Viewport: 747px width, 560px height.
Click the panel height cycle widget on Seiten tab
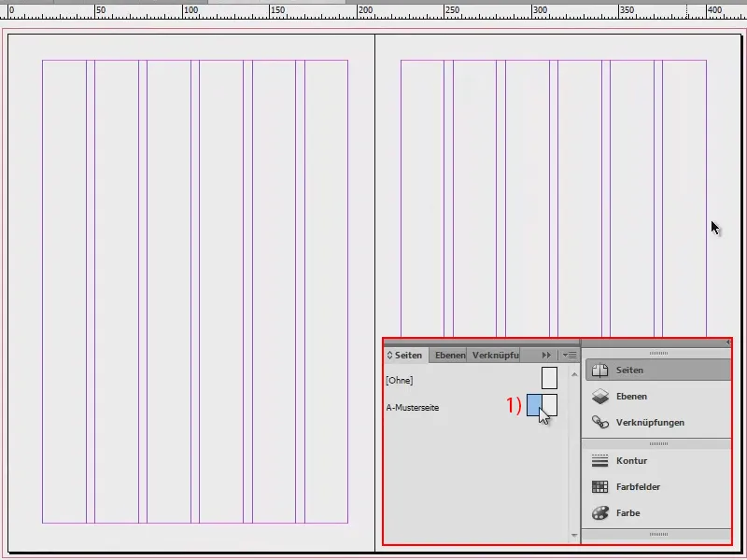[x=390, y=355]
